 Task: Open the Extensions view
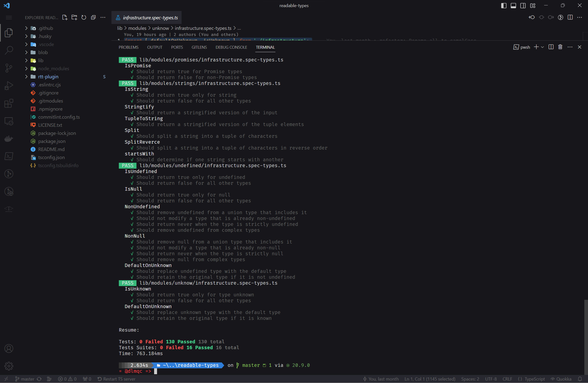click(x=9, y=104)
